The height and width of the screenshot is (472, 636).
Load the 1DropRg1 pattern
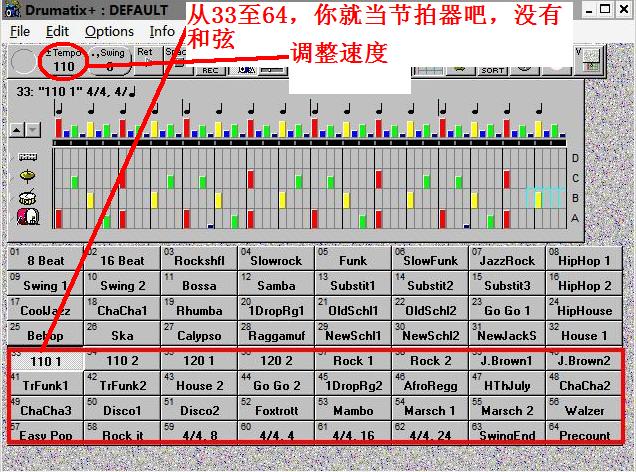(276, 308)
